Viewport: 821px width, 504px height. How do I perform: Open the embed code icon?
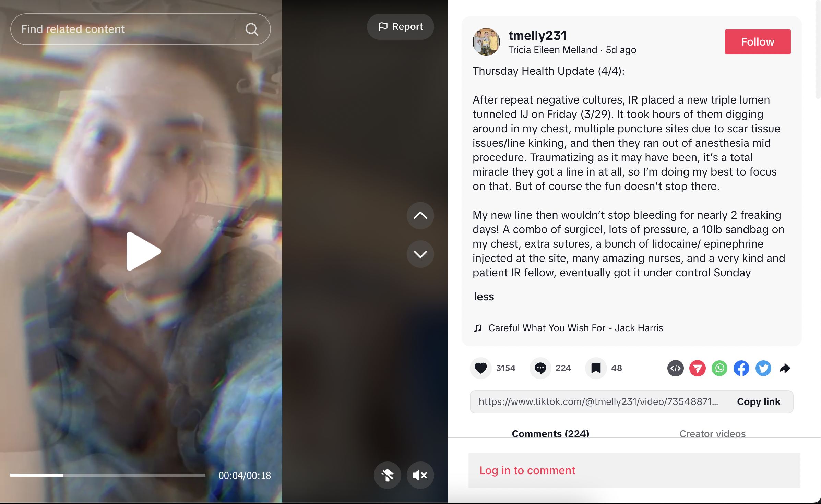[676, 369]
